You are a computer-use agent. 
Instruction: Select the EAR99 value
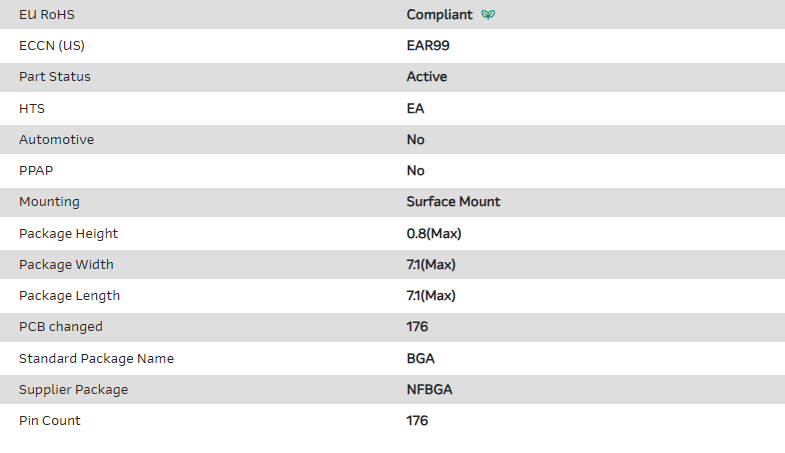(x=428, y=46)
